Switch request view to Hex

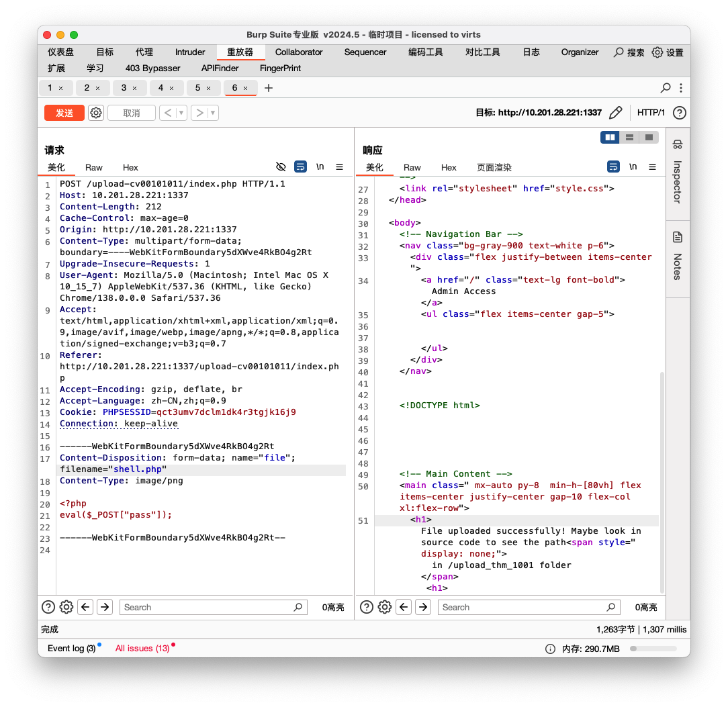click(x=130, y=168)
